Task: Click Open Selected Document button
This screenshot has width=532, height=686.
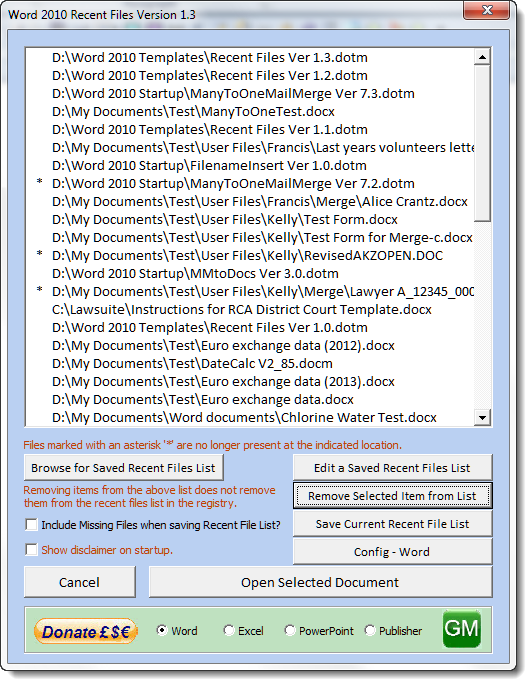Action: click(320, 582)
